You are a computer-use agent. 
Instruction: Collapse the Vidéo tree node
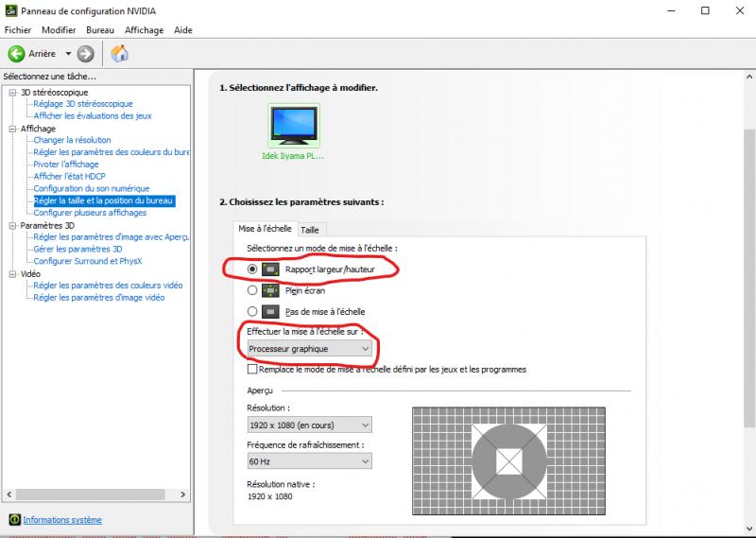pos(12,274)
